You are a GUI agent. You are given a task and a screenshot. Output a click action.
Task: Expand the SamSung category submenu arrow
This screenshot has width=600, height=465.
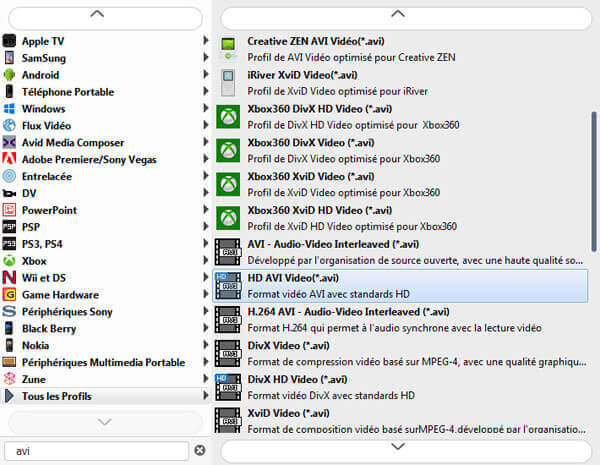point(206,58)
